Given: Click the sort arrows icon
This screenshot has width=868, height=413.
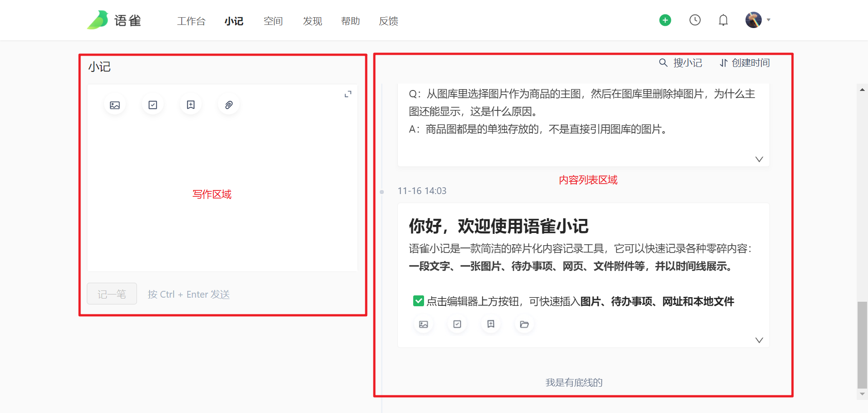Looking at the screenshot, I should coord(724,63).
